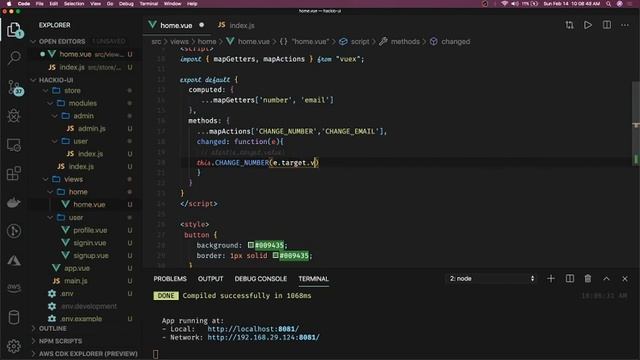
Task: Open the AWS icon in activity bar
Action: click(x=14, y=288)
